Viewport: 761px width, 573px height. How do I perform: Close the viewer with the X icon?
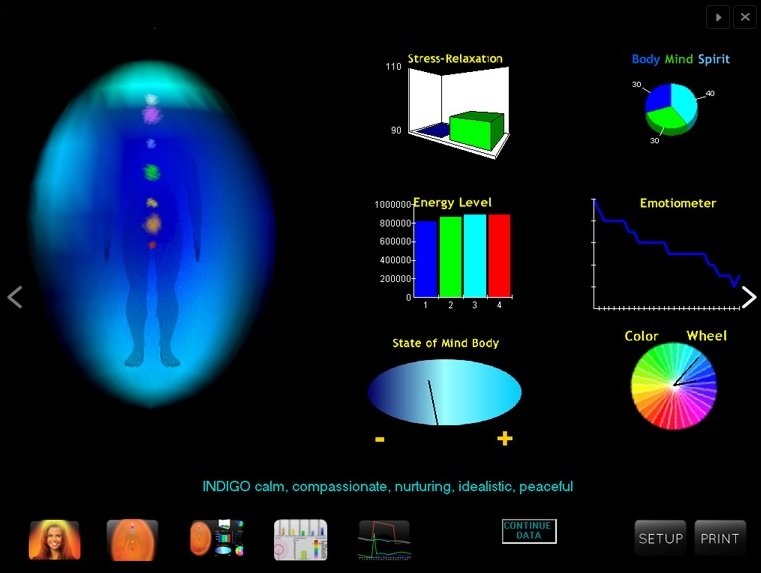pyautogui.click(x=745, y=17)
